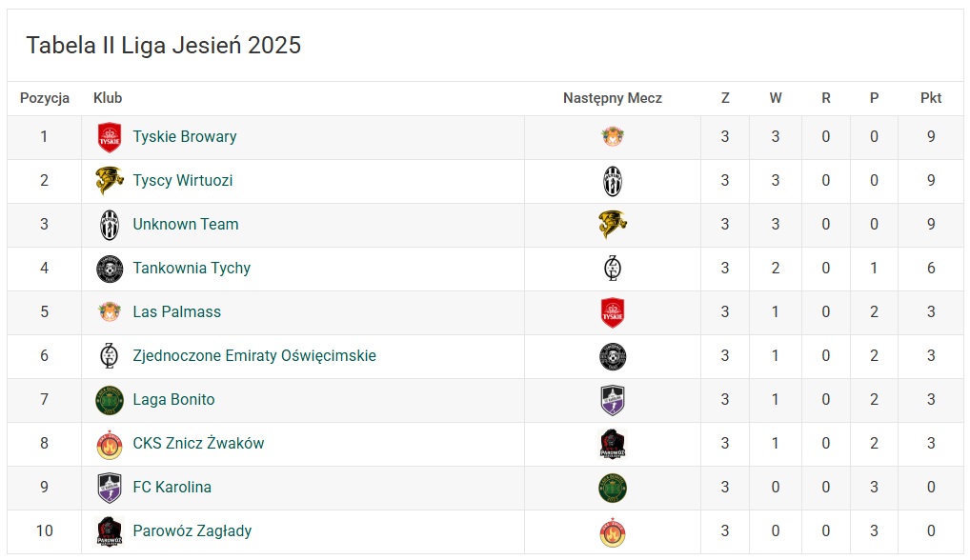Click next-match opponent icon in Parowóz Zagłady row

pos(613,531)
